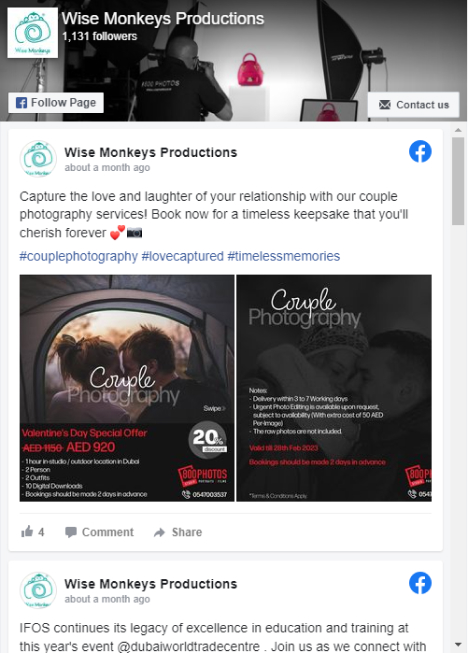Click the Facebook logo on second post
Screen dimensions: 468x653
point(420,583)
